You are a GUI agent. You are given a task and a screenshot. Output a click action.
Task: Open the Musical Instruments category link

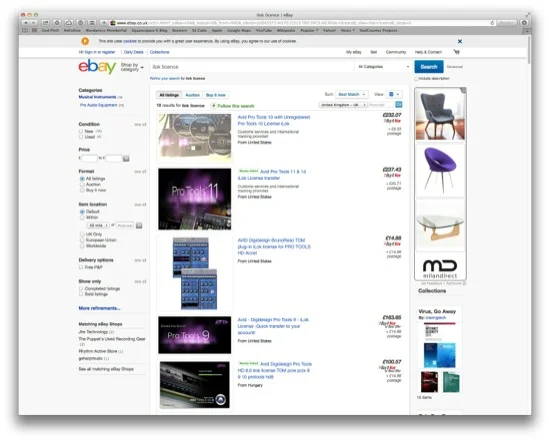point(97,97)
